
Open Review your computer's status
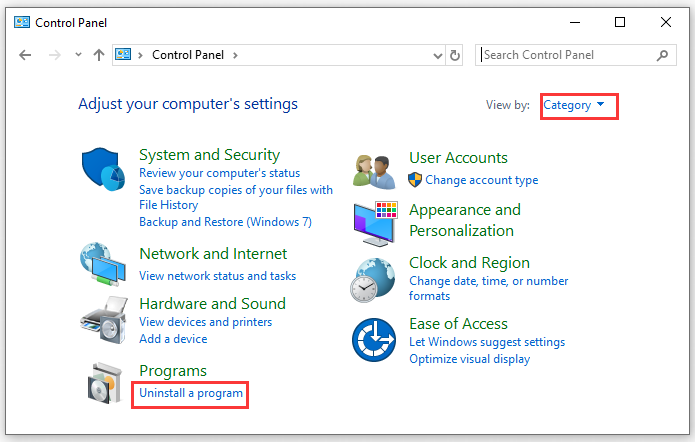[219, 173]
